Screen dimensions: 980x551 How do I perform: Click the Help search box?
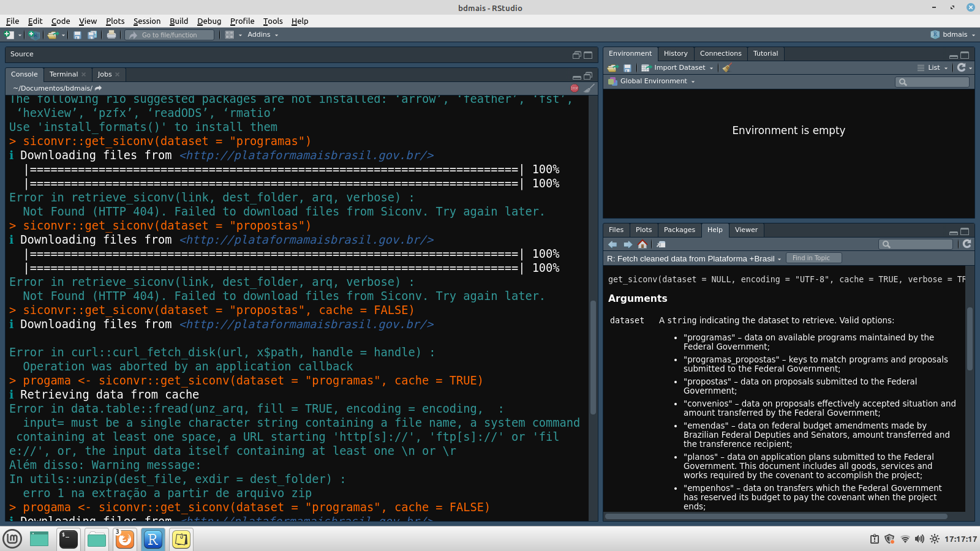916,244
